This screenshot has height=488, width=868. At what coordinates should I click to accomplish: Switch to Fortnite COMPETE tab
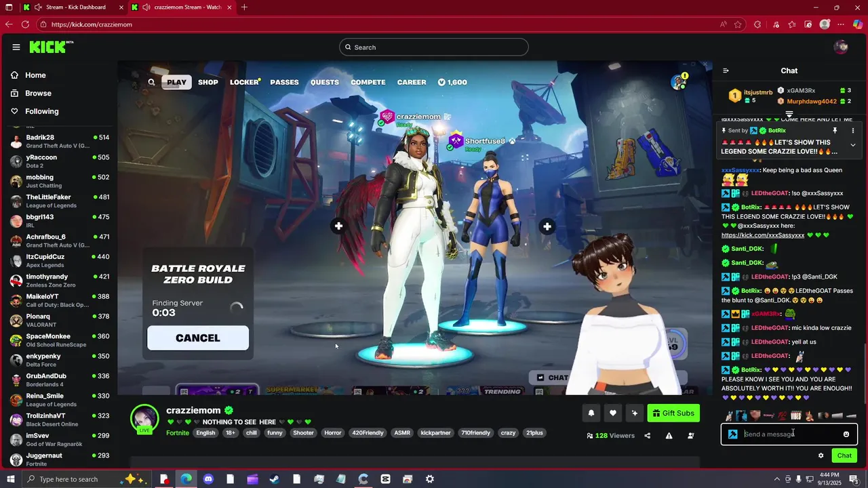368,82
